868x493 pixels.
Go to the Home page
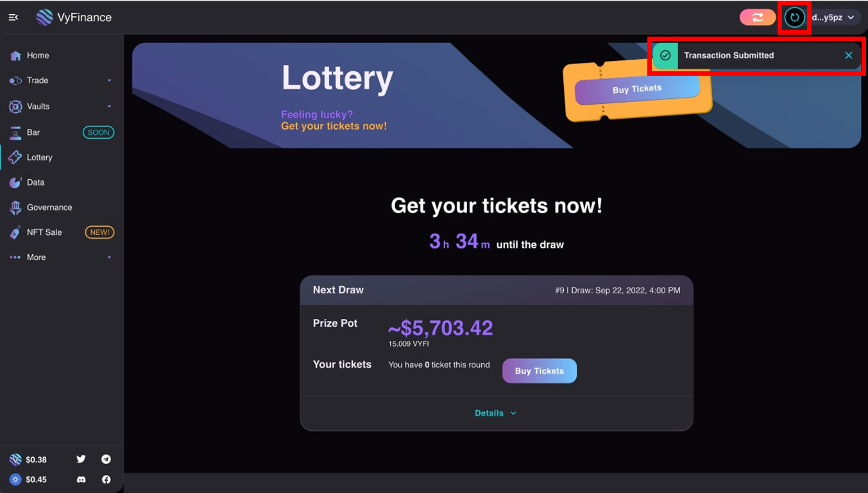coord(38,55)
